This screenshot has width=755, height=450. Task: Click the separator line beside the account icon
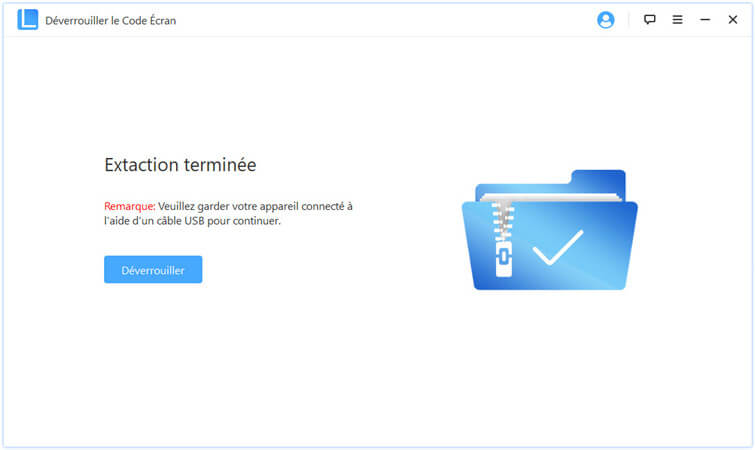(x=628, y=20)
